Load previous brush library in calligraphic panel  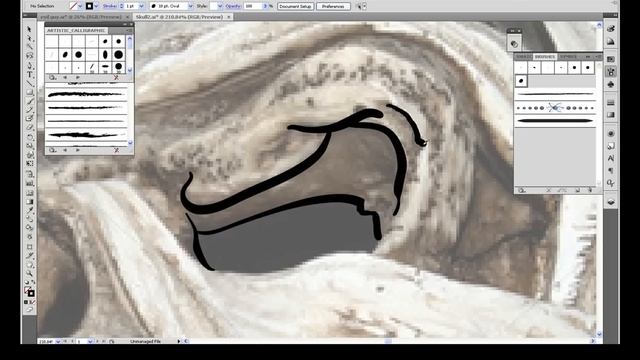point(64,77)
